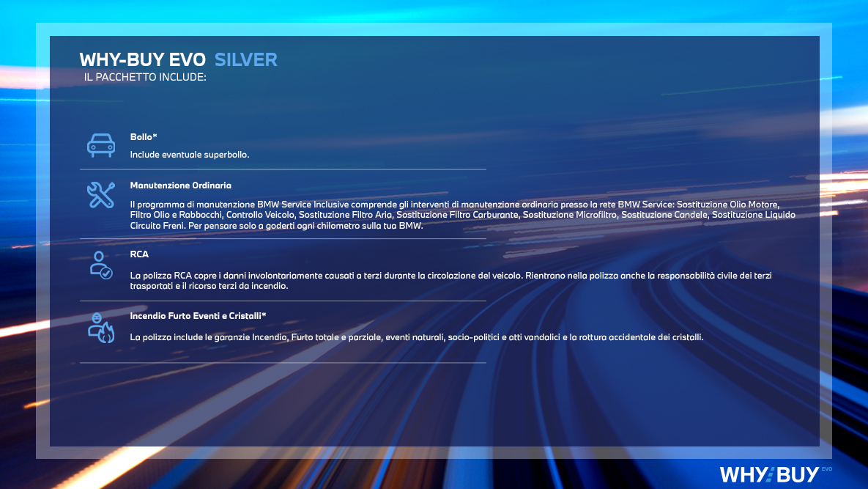Click the wrench and screwdriver maintenance icon
Screen dimensions: 868x489
[x=101, y=195]
